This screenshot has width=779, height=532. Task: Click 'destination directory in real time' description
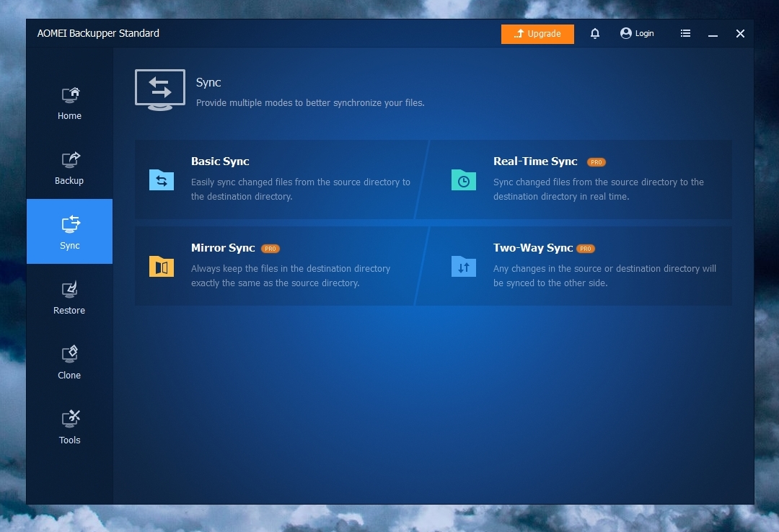[x=599, y=190]
